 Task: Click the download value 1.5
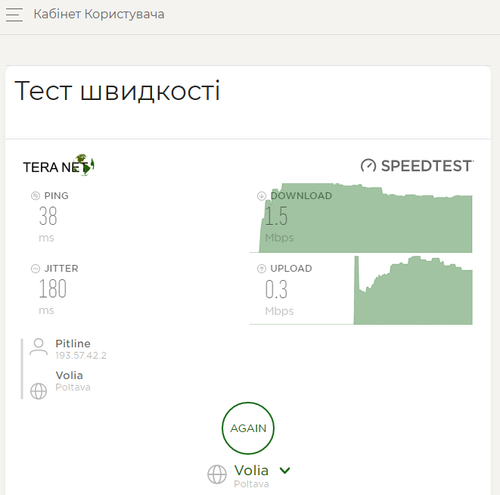[276, 216]
